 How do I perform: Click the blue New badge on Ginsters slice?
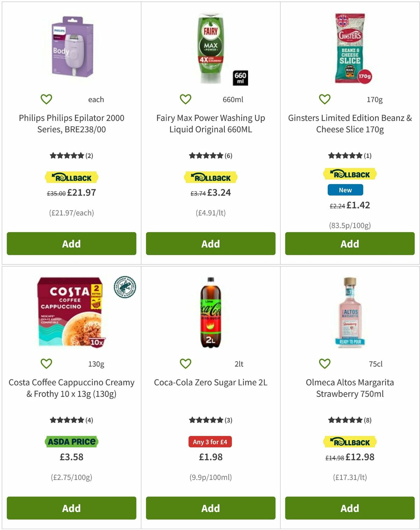345,190
